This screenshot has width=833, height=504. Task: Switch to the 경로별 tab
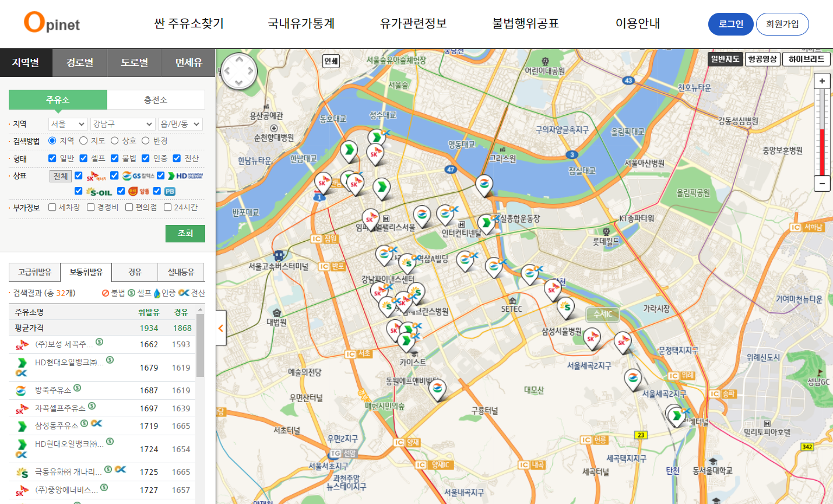click(x=80, y=63)
